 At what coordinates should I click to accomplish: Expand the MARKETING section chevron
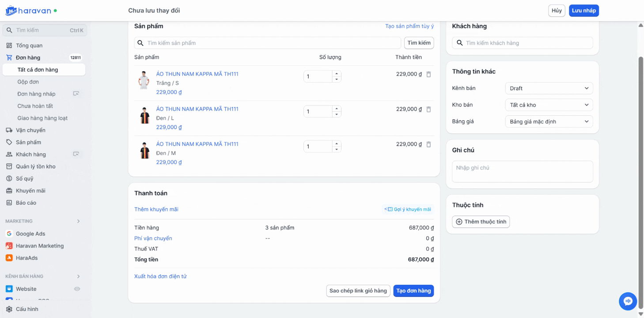point(79,221)
